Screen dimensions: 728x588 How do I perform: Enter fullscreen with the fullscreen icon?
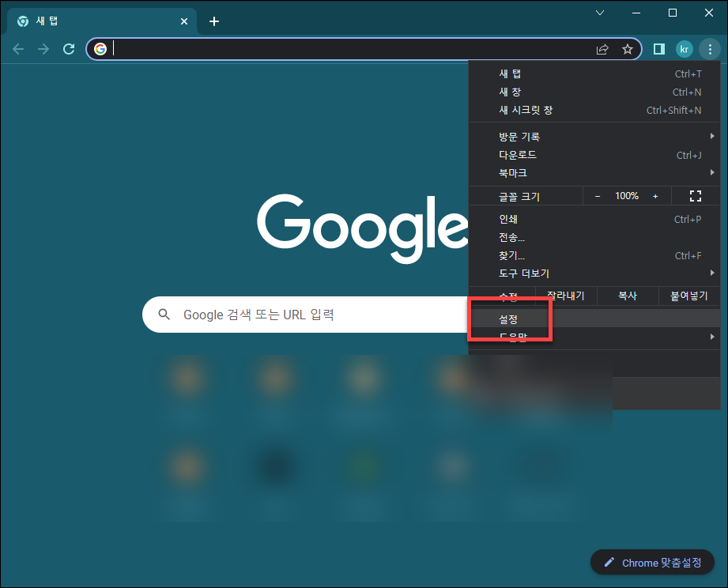click(x=695, y=196)
